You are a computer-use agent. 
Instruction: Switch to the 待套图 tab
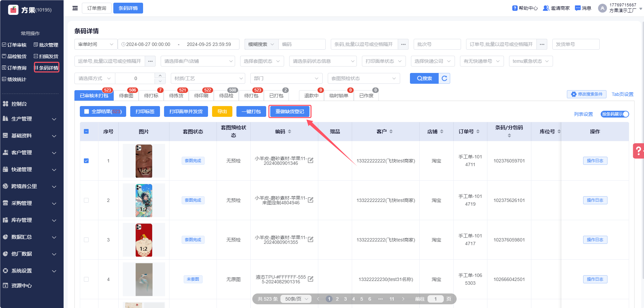pos(126,96)
